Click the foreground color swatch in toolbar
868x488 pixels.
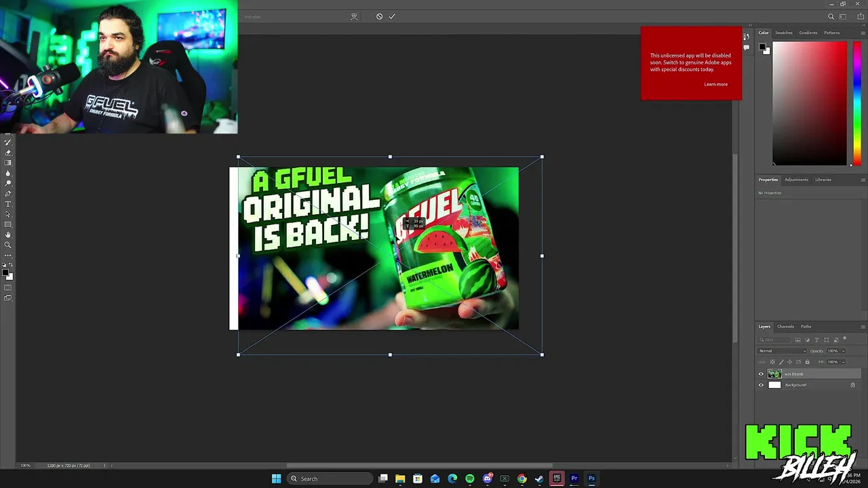click(x=5, y=272)
